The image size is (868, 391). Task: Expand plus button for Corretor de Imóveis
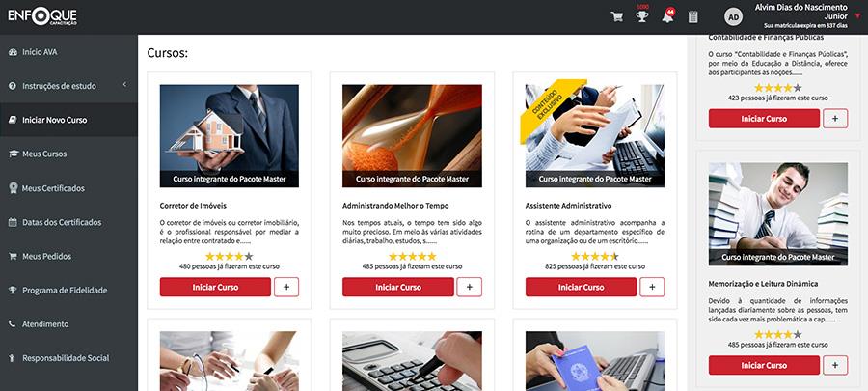(286, 287)
